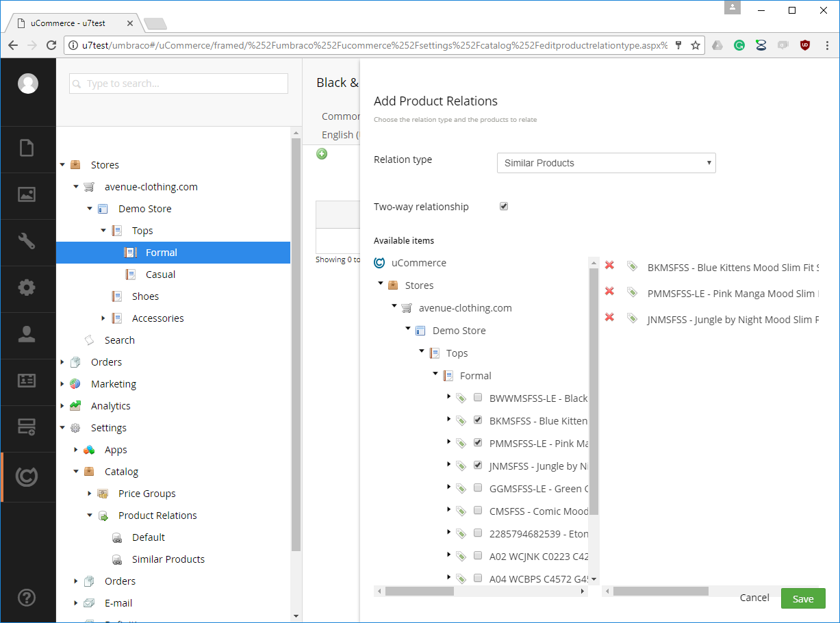The width and height of the screenshot is (840, 623).
Task: Remove BKMSFSS Blue Kittens from selected items
Action: point(609,266)
